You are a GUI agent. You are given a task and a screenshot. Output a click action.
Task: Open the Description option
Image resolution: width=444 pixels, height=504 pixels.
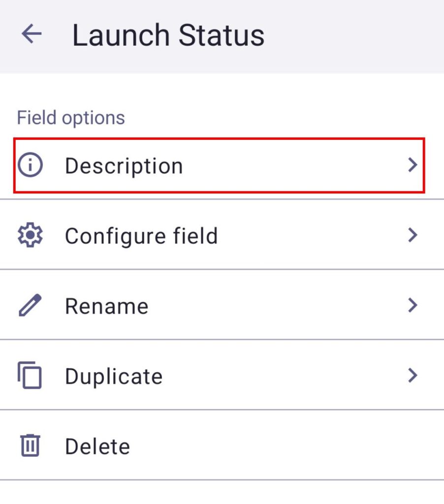click(x=124, y=166)
